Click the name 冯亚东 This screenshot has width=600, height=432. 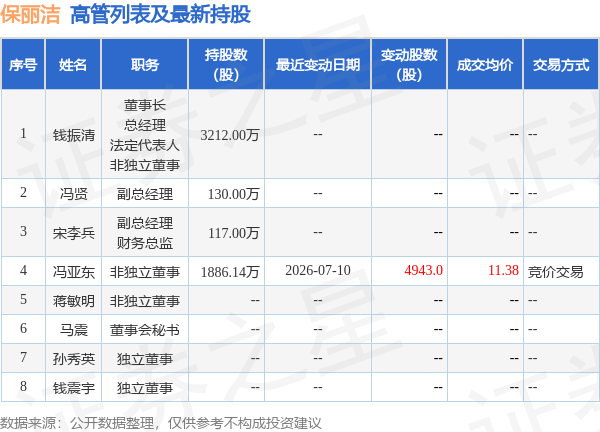[73, 271]
